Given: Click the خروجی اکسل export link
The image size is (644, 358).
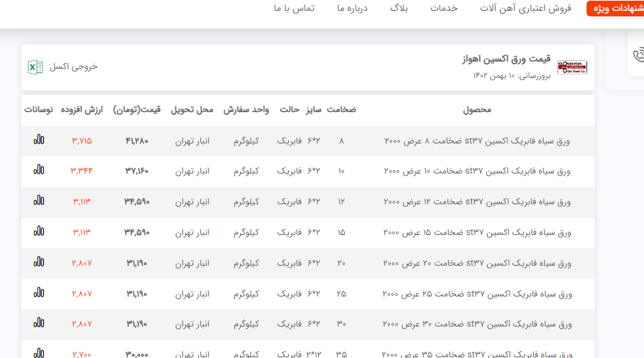Looking at the screenshot, I should tap(73, 67).
